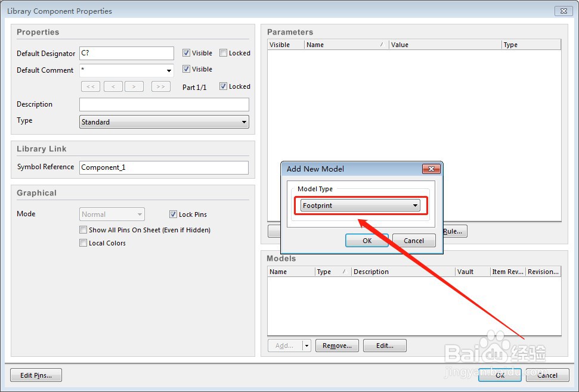Toggle the Lock Pins checkbox

click(173, 214)
